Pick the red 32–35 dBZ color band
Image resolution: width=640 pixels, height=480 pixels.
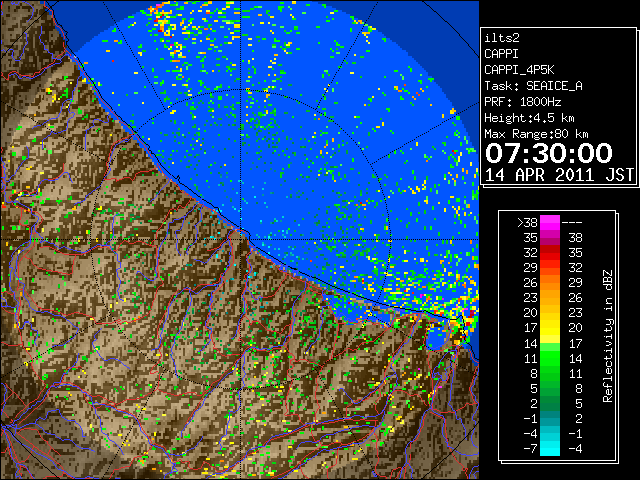pyautogui.click(x=550, y=253)
